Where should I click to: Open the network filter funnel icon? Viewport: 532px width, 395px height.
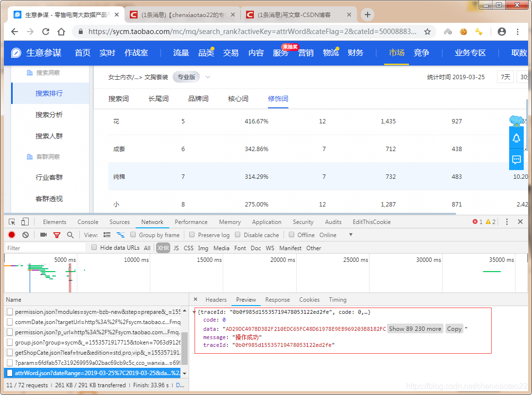(x=57, y=235)
